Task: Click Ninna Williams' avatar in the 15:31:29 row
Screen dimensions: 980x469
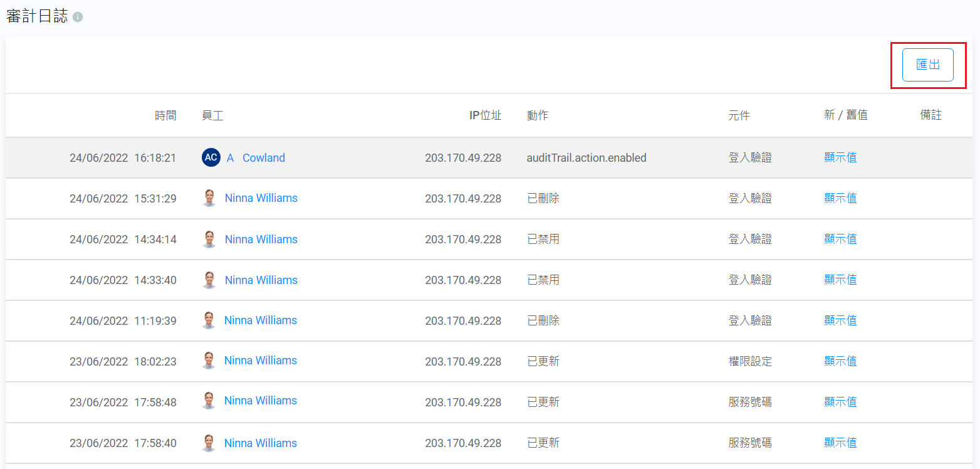Action: click(209, 198)
